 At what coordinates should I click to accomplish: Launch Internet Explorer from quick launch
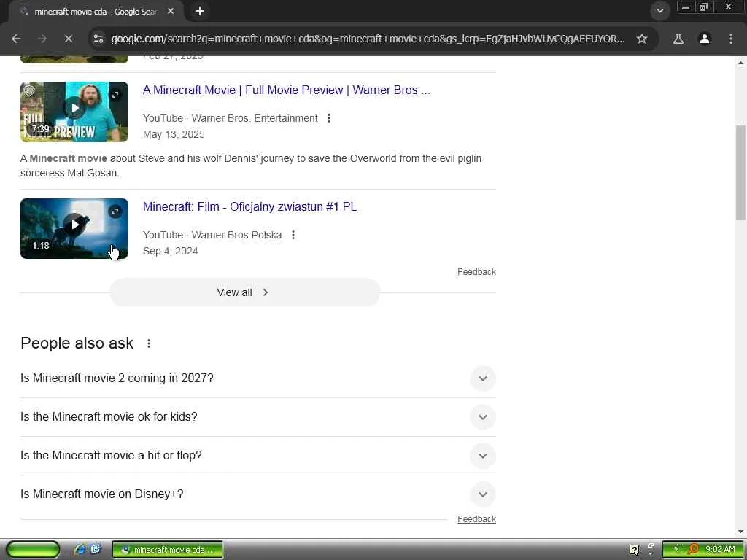tap(80, 550)
